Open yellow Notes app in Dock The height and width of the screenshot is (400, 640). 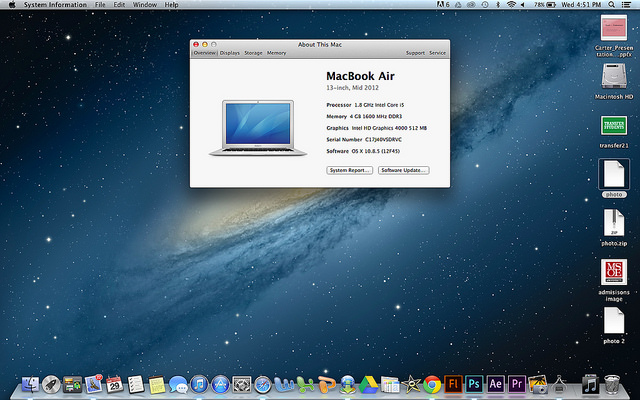coord(157,384)
